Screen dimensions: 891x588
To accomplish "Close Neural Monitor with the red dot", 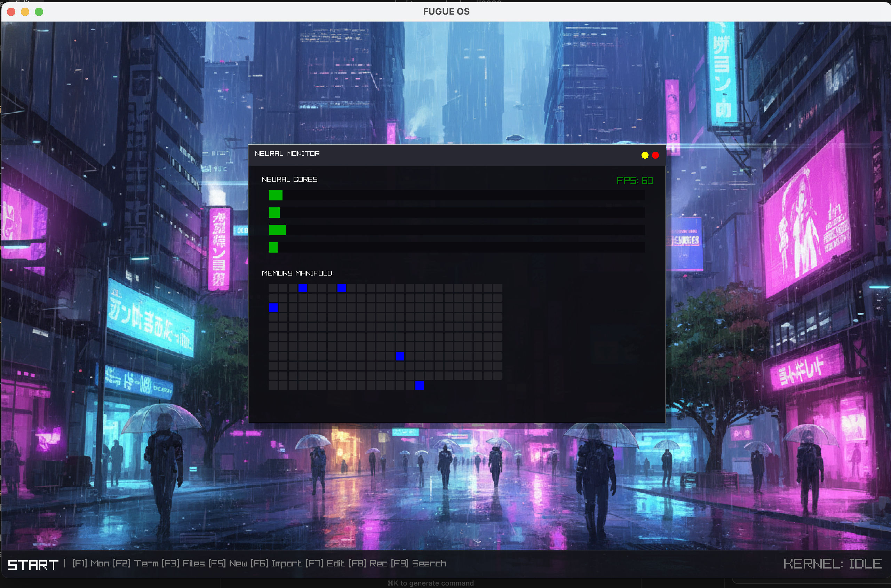I will (x=655, y=155).
